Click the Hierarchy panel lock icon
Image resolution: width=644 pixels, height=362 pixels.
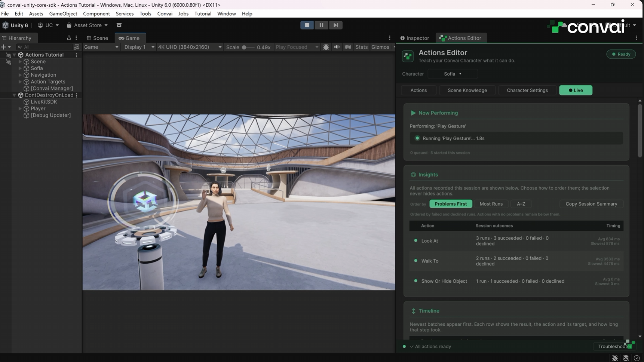pyautogui.click(x=69, y=38)
